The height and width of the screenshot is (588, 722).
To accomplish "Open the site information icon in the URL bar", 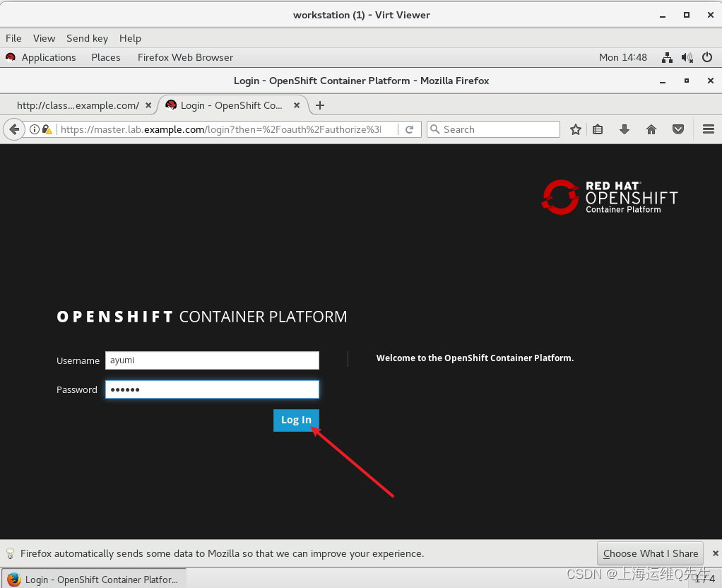I will pyautogui.click(x=35, y=129).
